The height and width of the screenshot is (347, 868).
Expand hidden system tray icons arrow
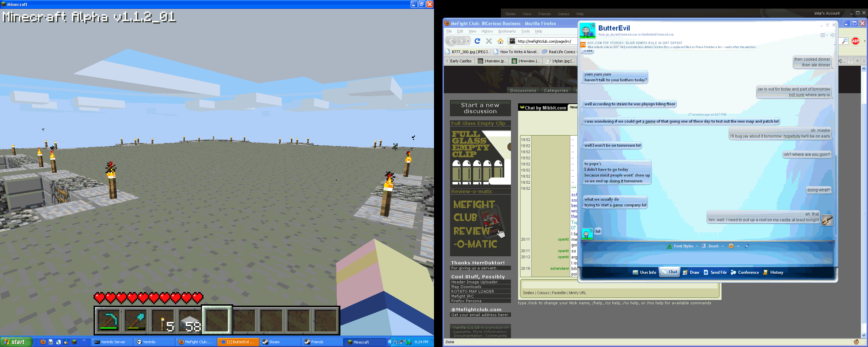[390, 342]
